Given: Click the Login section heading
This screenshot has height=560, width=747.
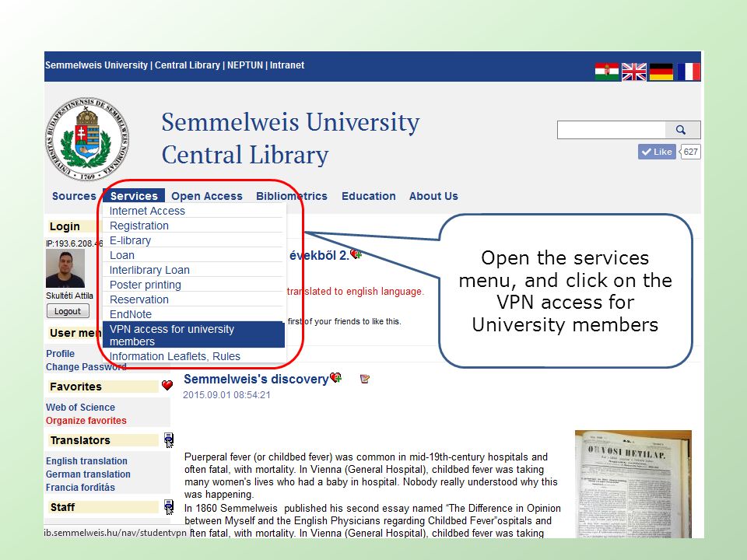Looking at the screenshot, I should (x=65, y=226).
